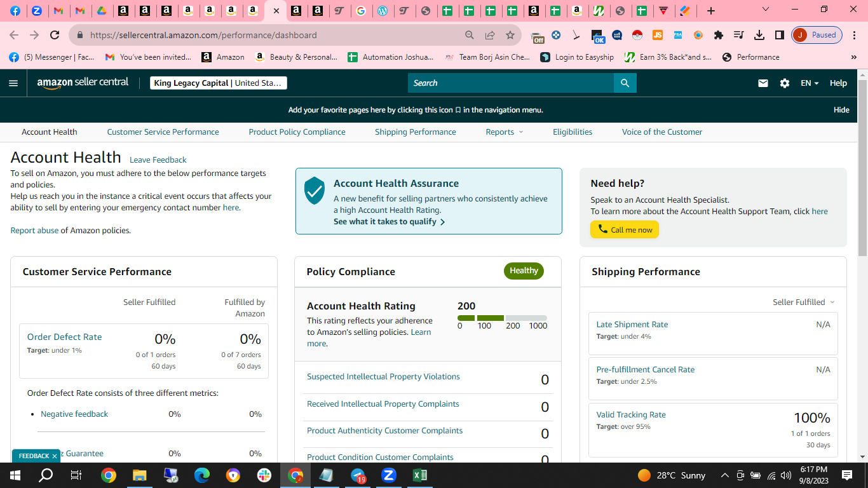This screenshot has width=868, height=488.
Task: Go back with the browser back arrow
Action: click(x=14, y=35)
